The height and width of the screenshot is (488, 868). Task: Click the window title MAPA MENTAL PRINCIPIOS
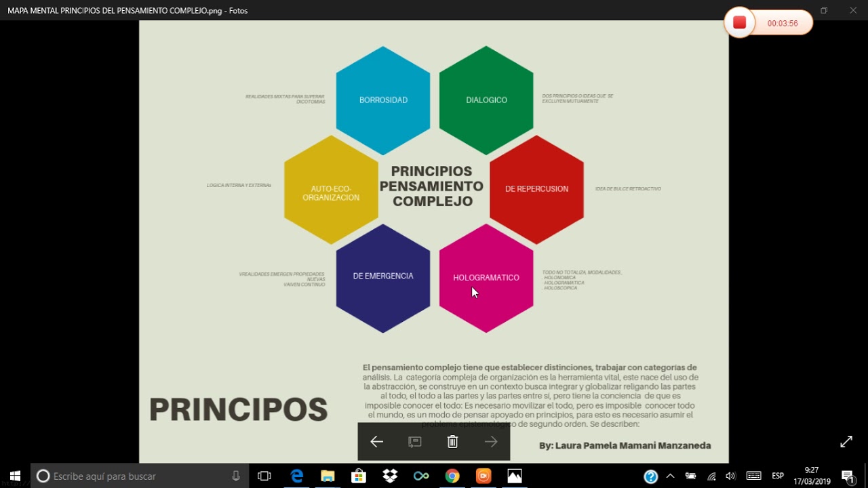pyautogui.click(x=127, y=10)
